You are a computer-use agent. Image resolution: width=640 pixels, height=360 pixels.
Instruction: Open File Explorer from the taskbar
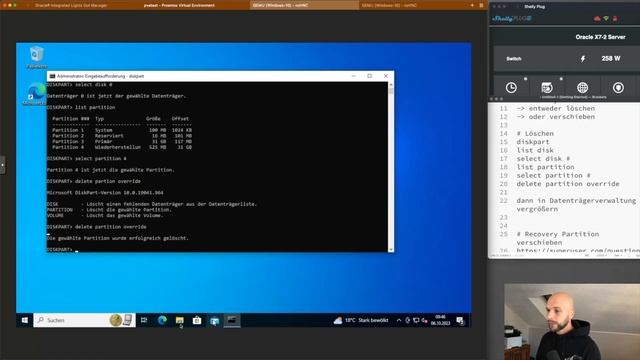(x=180, y=320)
